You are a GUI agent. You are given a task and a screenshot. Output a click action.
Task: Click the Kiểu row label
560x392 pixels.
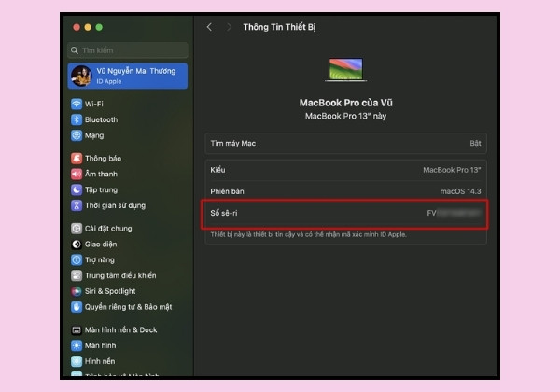coord(217,170)
